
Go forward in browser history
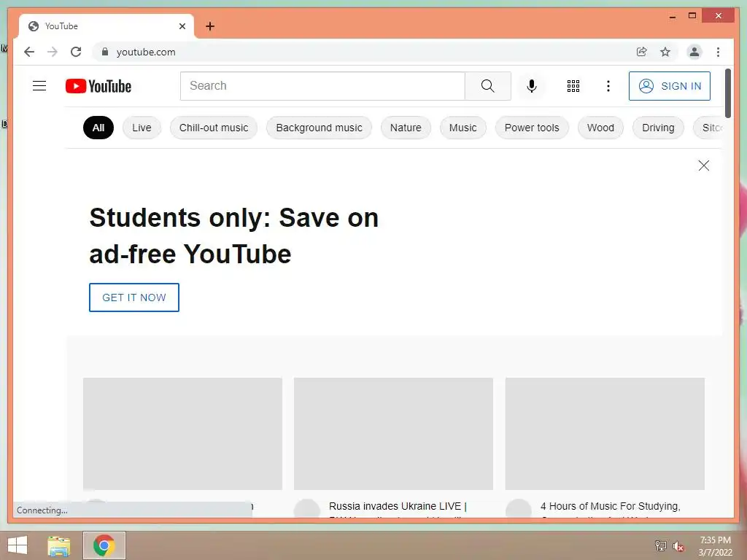(53, 52)
